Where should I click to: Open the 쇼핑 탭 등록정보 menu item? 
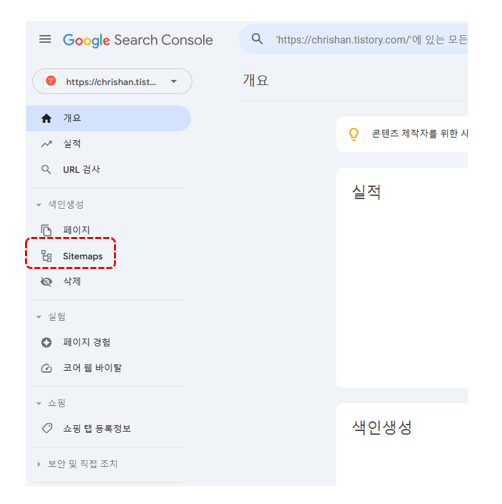pos(108,429)
